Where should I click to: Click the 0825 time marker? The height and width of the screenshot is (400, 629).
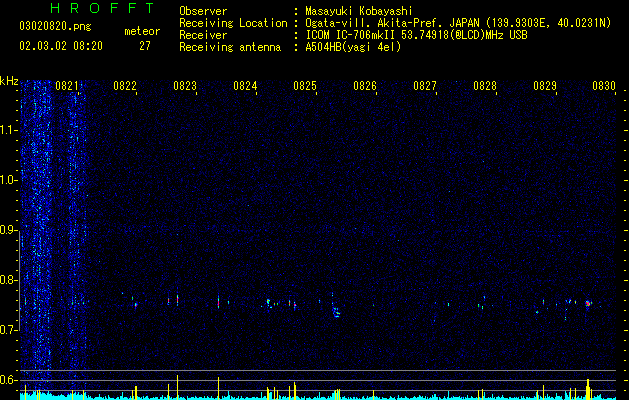click(x=305, y=86)
